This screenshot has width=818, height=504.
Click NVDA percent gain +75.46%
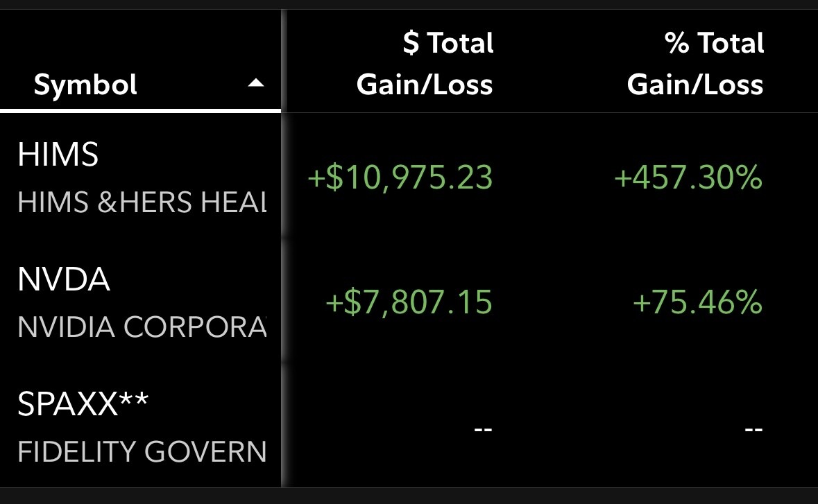698,302
